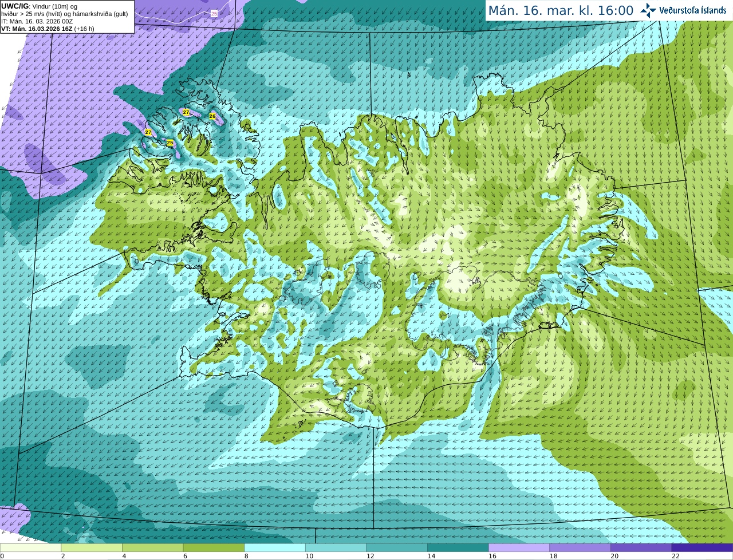Click the scale label 8
The width and height of the screenshot is (733, 560).
click(246, 556)
